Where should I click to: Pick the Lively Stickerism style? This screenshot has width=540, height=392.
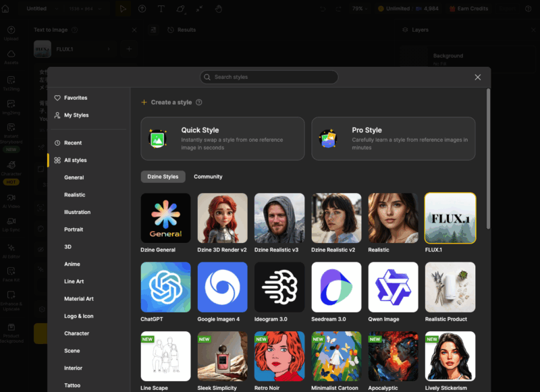[x=450, y=356]
